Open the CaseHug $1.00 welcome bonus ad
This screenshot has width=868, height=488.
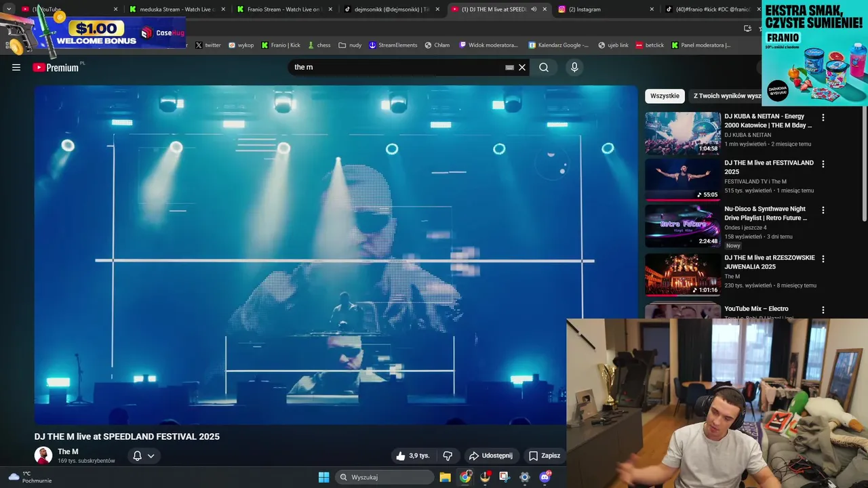[94, 31]
